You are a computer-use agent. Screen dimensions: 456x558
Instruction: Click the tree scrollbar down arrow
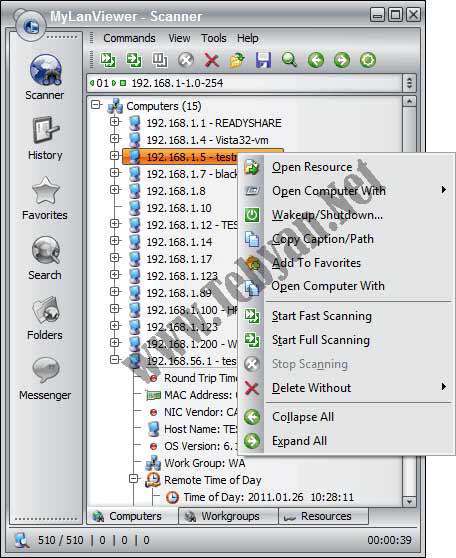tap(409, 502)
